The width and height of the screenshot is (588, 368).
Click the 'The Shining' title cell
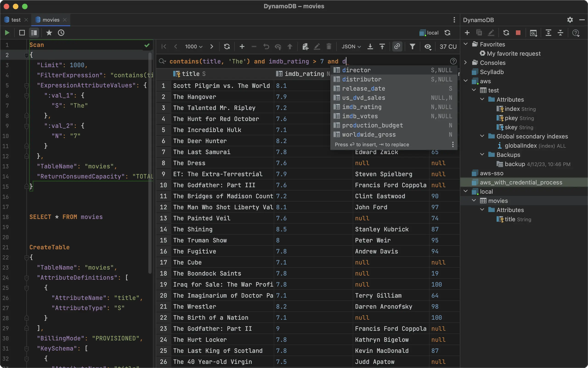click(x=223, y=229)
